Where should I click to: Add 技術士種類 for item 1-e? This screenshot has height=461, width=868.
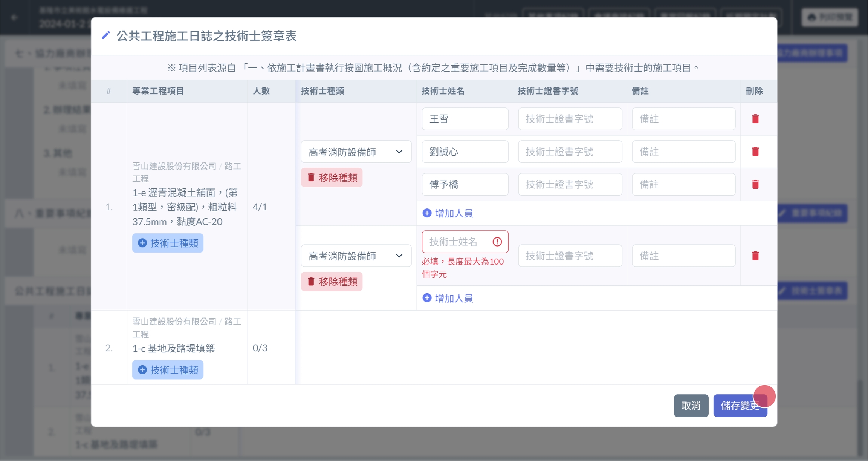pos(168,243)
